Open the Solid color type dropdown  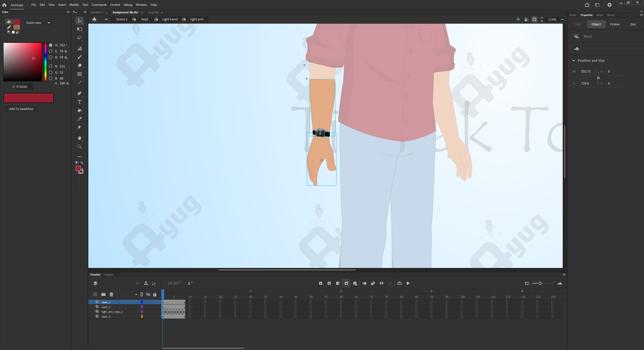(38, 23)
